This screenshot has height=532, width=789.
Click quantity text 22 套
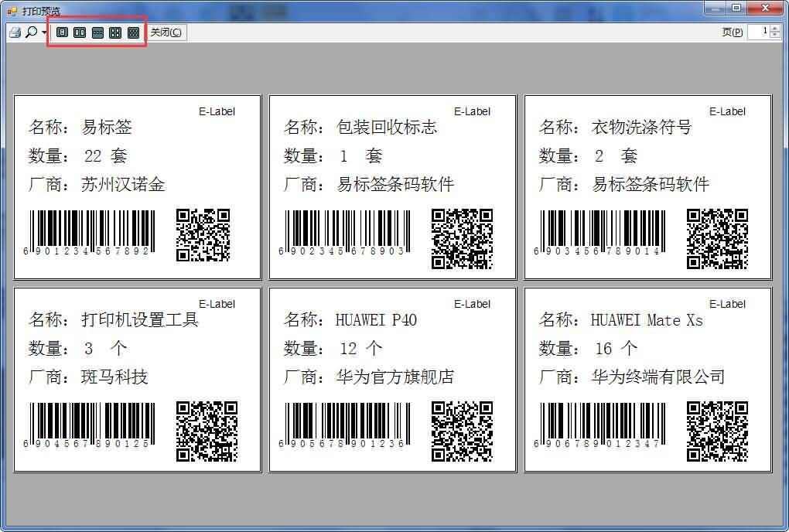[x=106, y=156]
